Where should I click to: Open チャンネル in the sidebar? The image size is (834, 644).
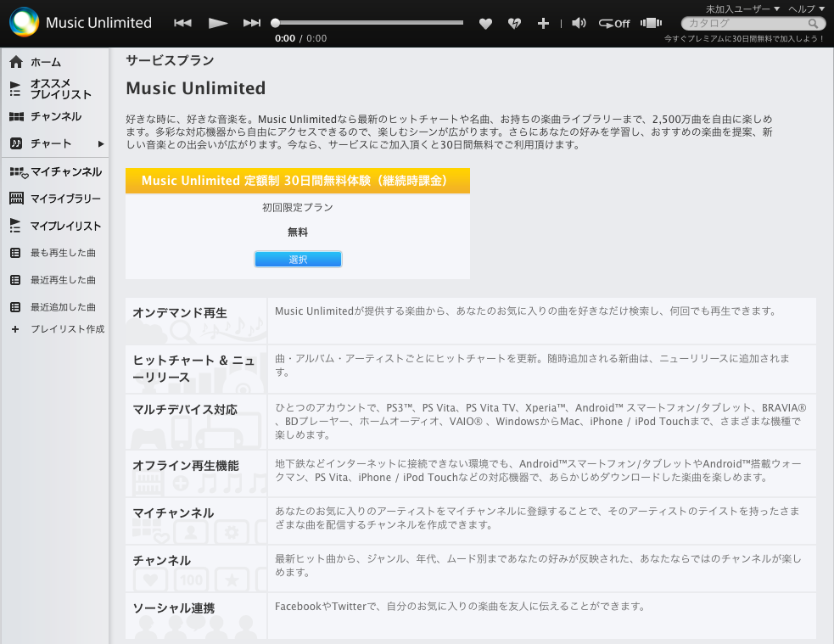click(x=56, y=116)
